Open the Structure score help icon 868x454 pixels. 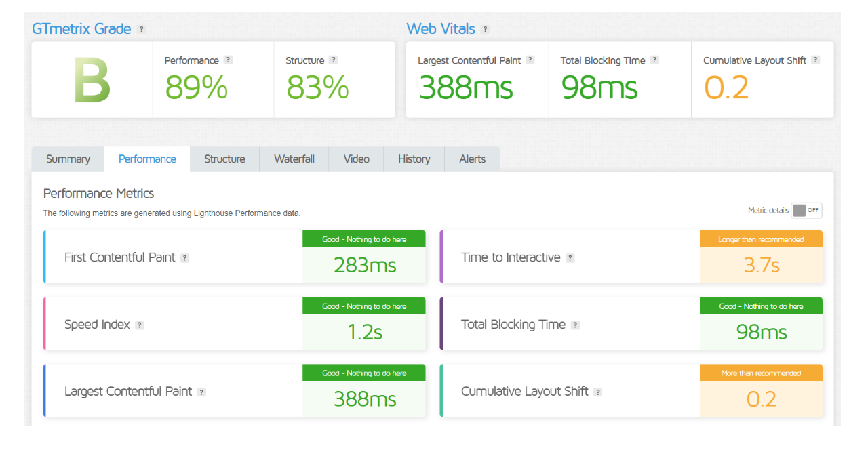pos(333,60)
